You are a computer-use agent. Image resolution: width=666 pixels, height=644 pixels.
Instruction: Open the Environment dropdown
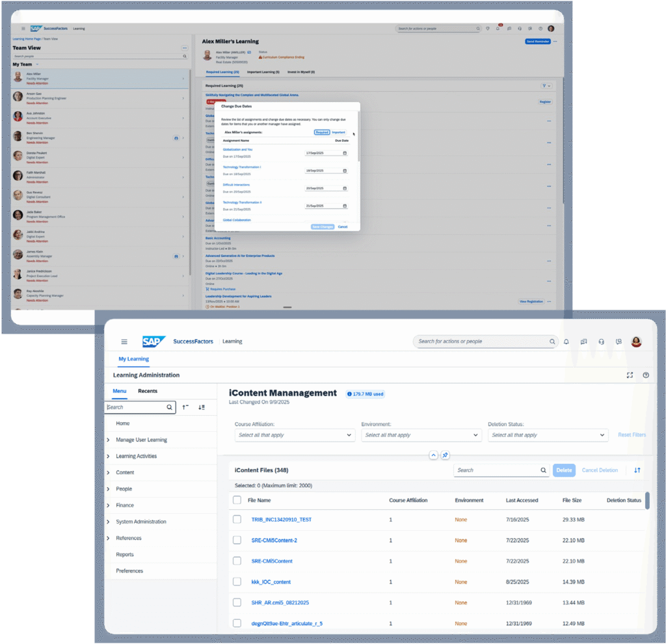click(x=421, y=434)
